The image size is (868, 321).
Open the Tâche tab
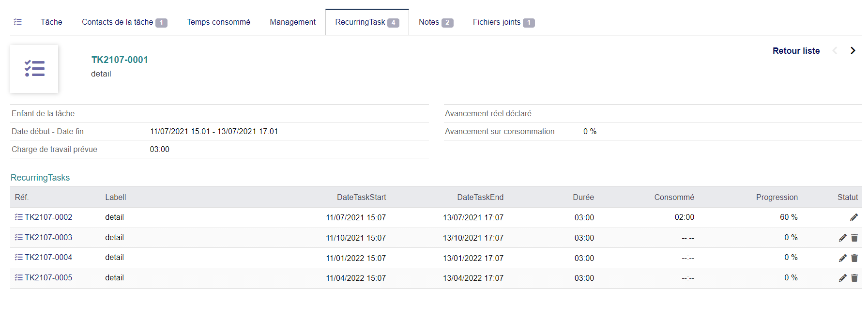[x=51, y=22]
